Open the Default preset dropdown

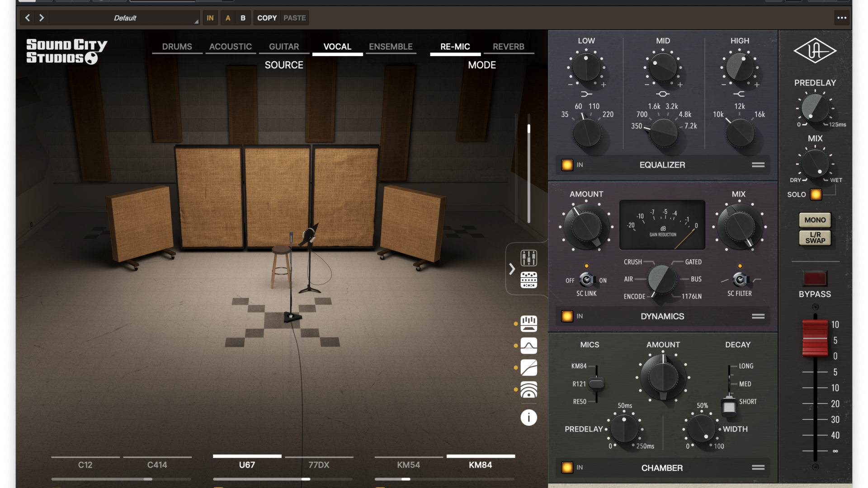pos(125,18)
